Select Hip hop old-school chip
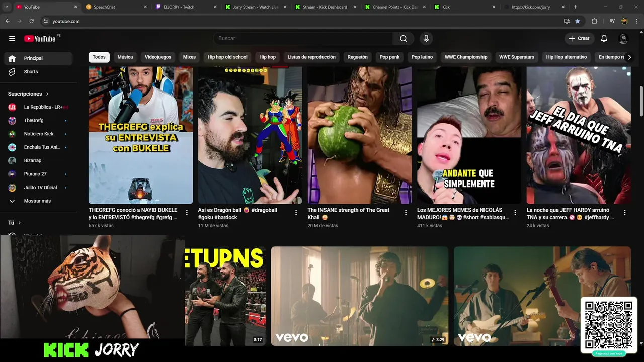The image size is (644, 362). pos(227,57)
